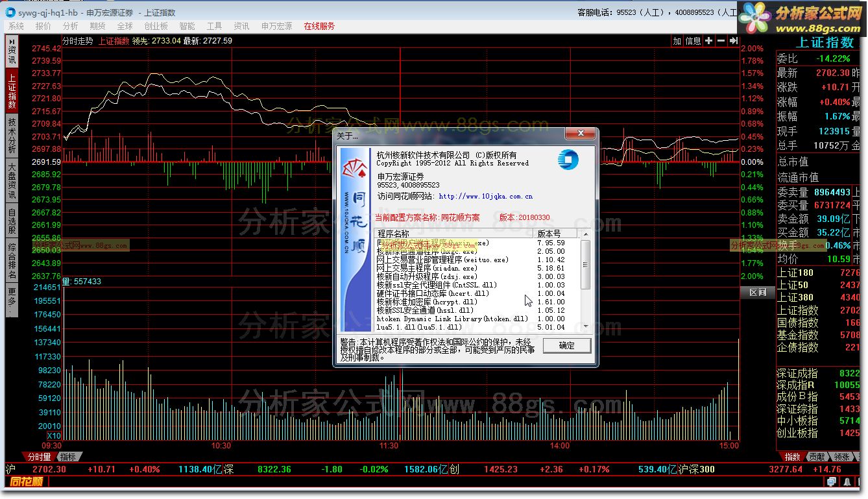Click the 上证380 row in the right panel
Viewport: 868px width, 499px height.
point(819,298)
